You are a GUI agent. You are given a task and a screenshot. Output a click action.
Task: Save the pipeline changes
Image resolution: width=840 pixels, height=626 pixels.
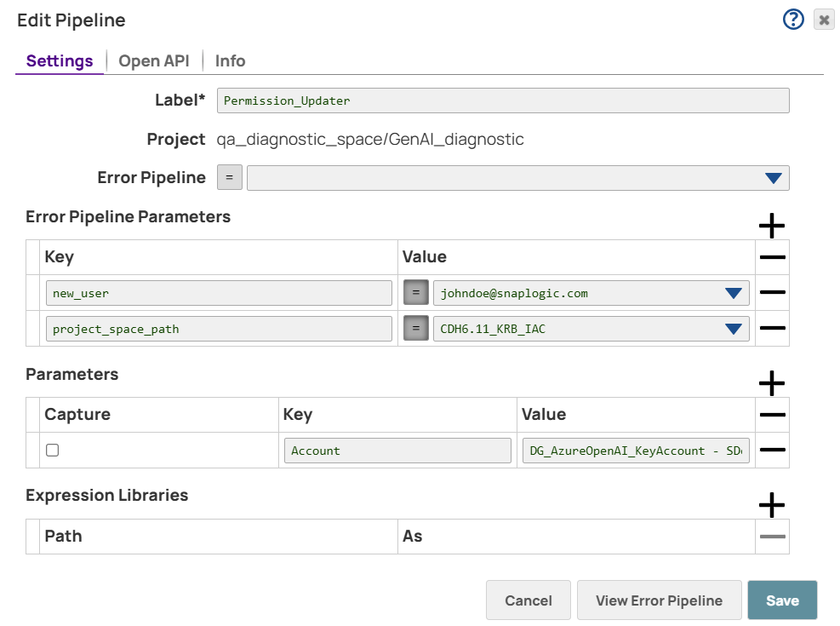pyautogui.click(x=782, y=600)
